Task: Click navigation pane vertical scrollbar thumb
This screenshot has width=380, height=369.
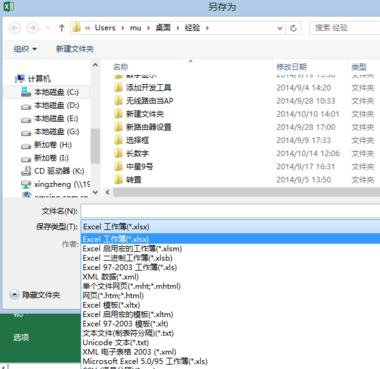Action: (95, 146)
